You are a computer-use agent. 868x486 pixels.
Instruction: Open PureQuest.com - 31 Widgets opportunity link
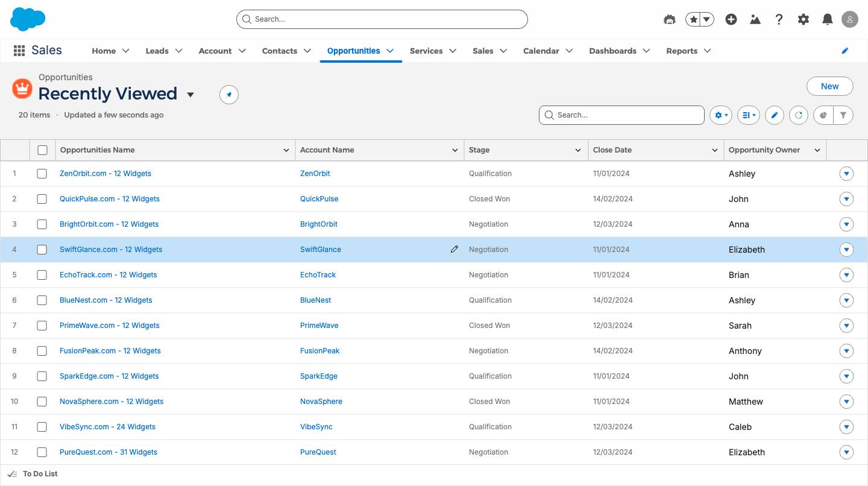point(108,452)
